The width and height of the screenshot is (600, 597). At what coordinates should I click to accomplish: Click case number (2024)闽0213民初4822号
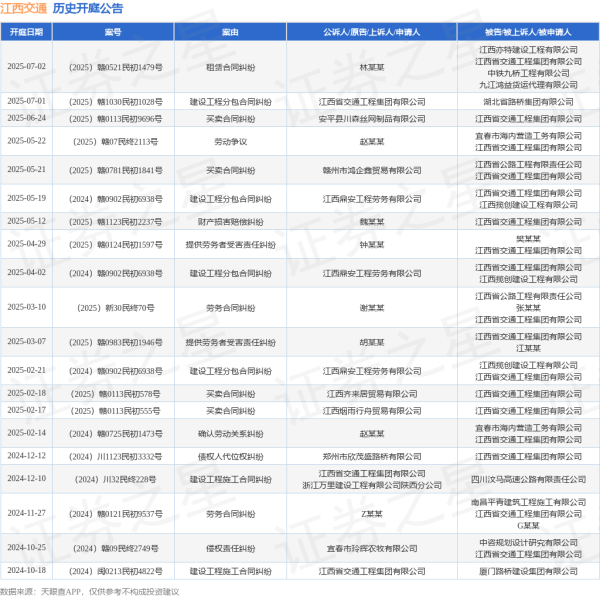coord(116,571)
